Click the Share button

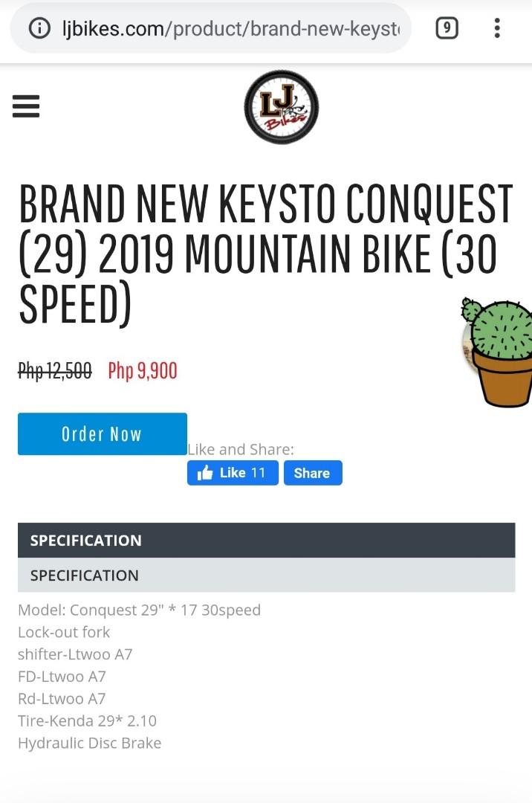pyautogui.click(x=312, y=472)
